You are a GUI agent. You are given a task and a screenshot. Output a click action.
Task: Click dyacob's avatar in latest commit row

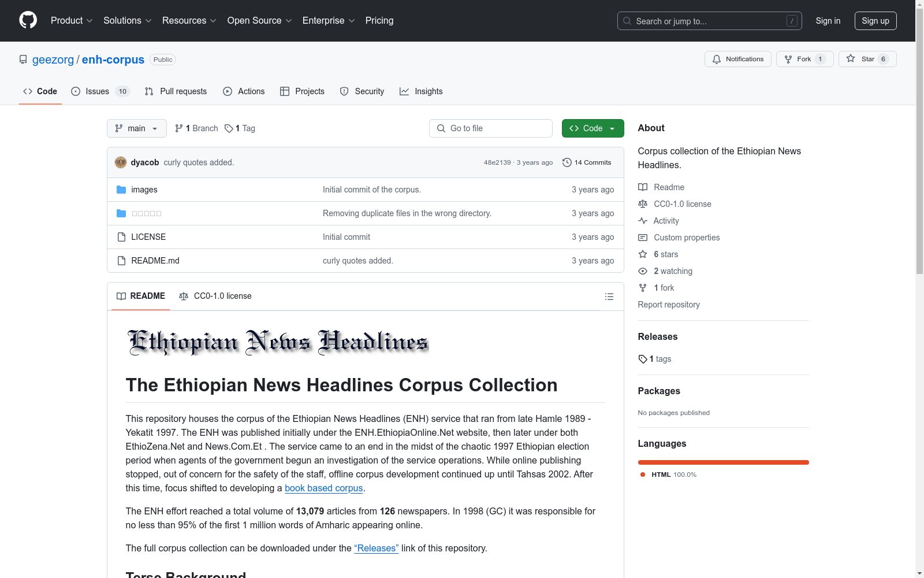coord(121,162)
